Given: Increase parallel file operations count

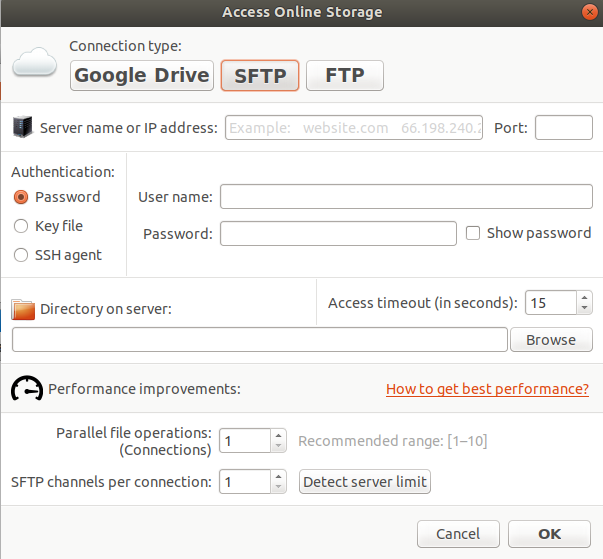Looking at the screenshot, I should [x=278, y=435].
